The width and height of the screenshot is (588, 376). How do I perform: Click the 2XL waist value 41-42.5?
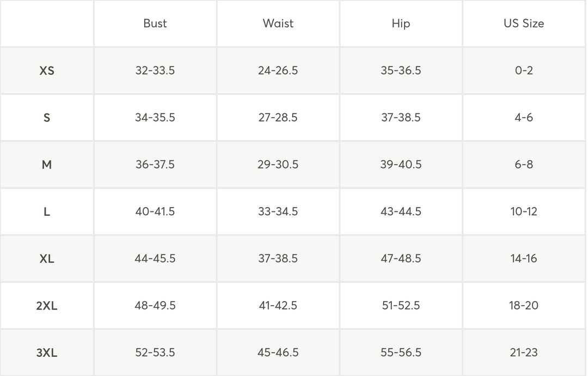pos(278,306)
